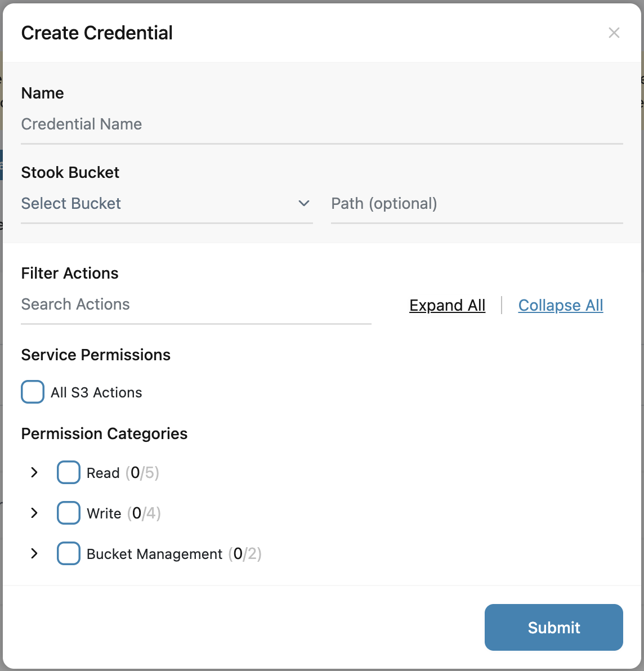Viewport: 644px width, 671px height.
Task: Select the Bucket Management checkbox
Action: click(69, 553)
